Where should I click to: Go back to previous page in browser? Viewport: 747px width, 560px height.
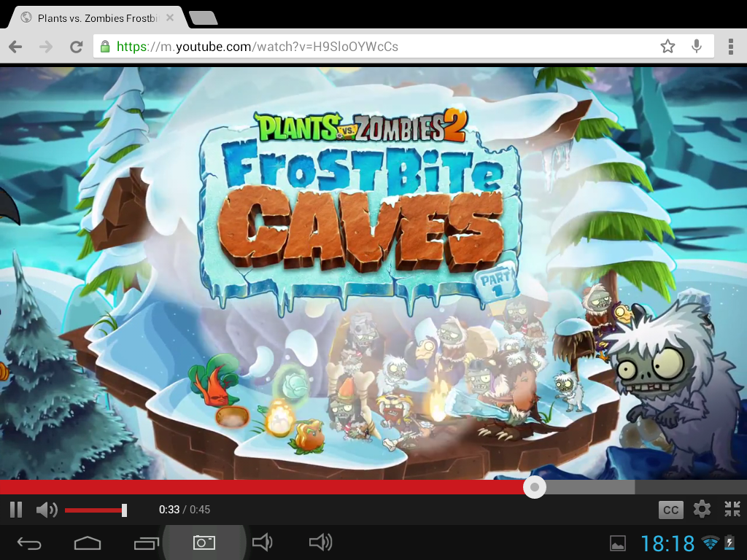(x=15, y=47)
